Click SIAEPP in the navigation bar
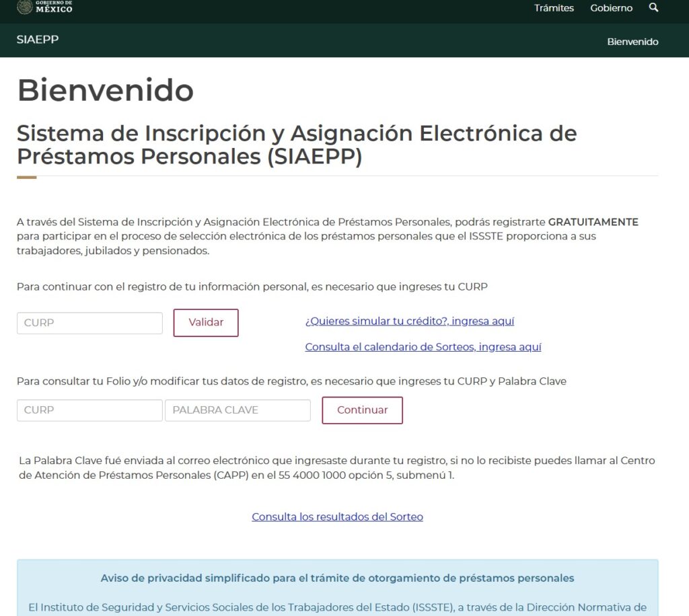 point(38,40)
